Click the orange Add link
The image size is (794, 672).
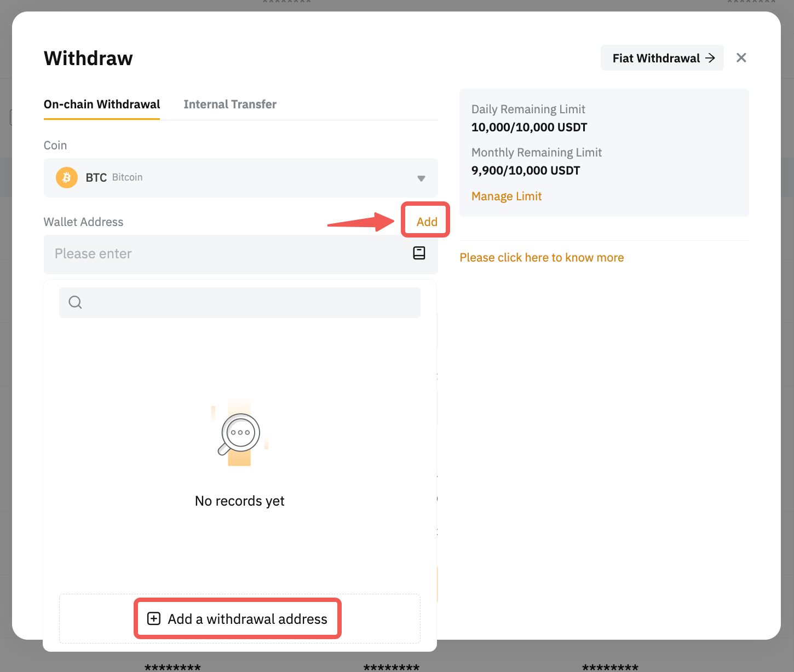coord(427,222)
